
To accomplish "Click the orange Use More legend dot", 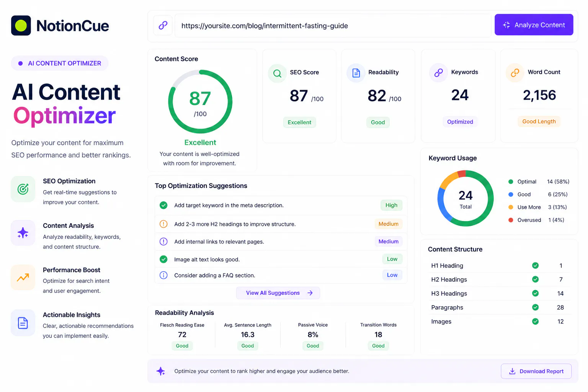I will [511, 207].
